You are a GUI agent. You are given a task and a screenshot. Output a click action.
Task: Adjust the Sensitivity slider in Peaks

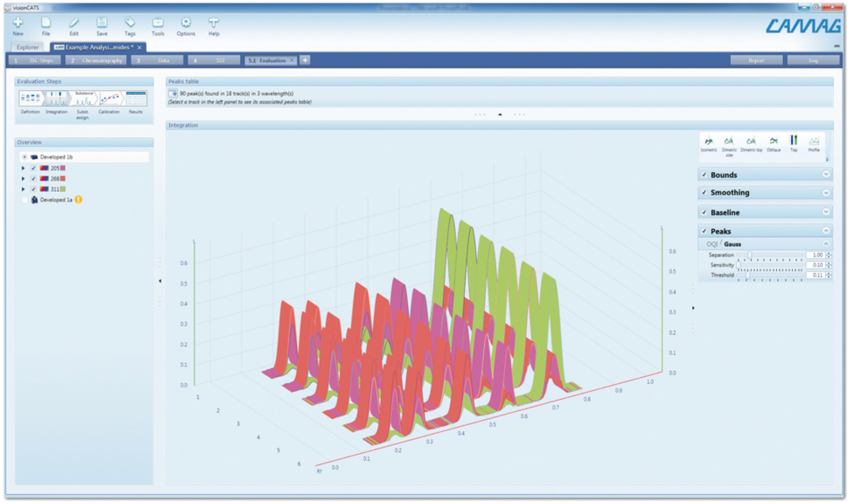pyautogui.click(x=738, y=265)
